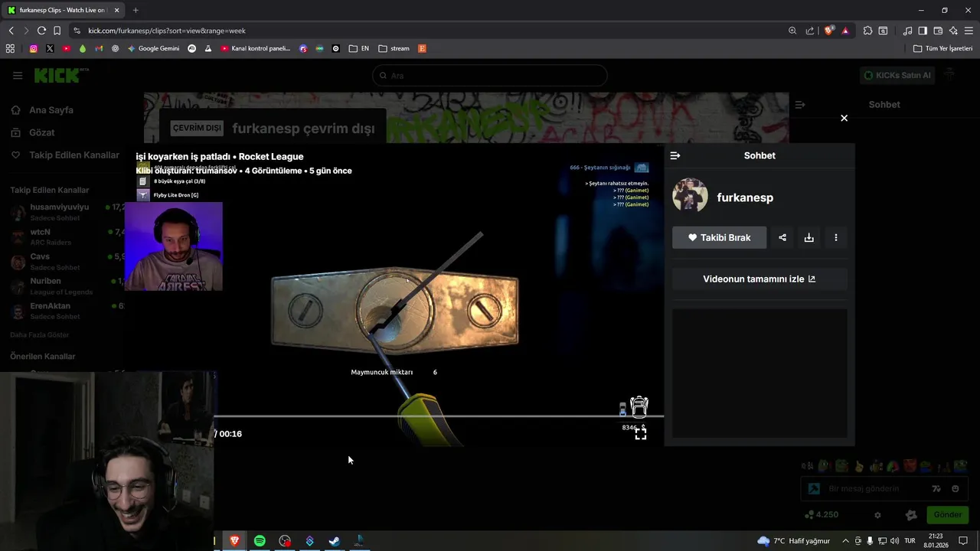
Task: Open the media control music note icon
Action: coord(907,31)
